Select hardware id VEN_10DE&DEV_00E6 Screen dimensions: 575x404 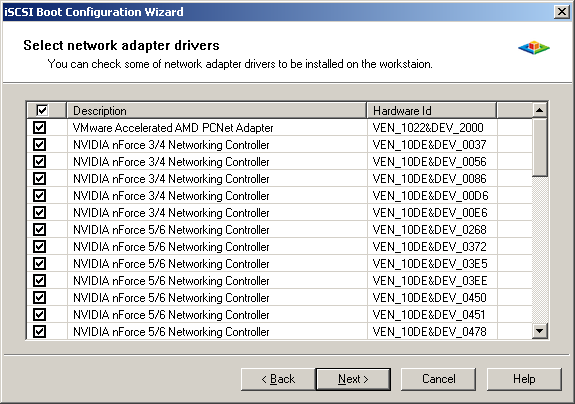[430, 213]
